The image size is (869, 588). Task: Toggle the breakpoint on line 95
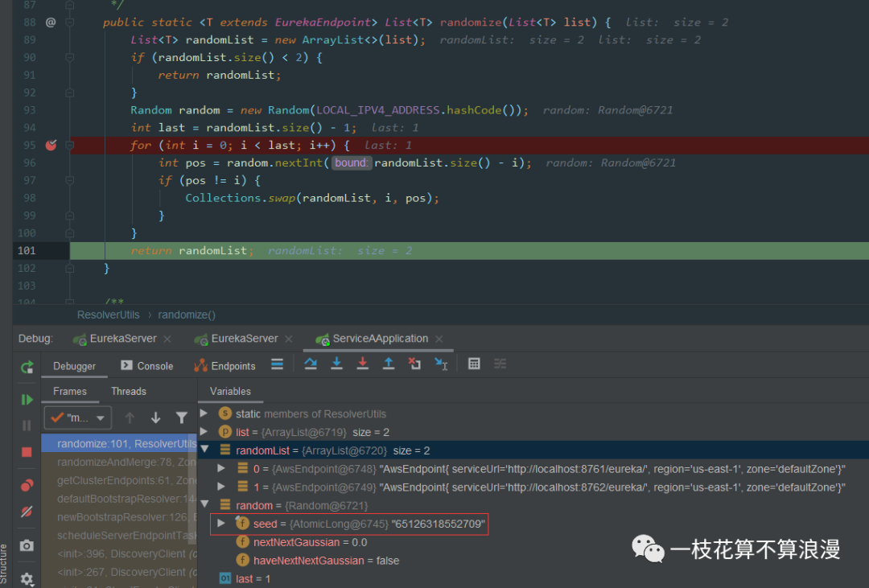[x=51, y=145]
